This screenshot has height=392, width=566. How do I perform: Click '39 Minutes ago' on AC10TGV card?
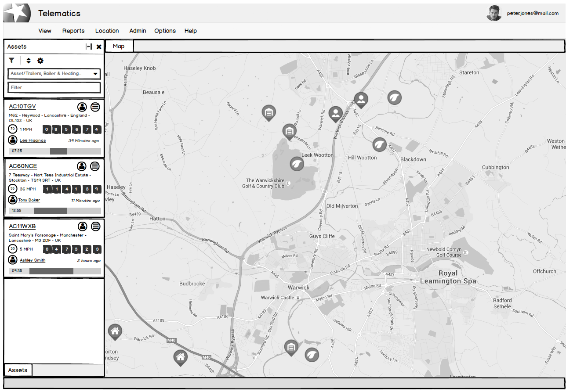pyautogui.click(x=83, y=141)
